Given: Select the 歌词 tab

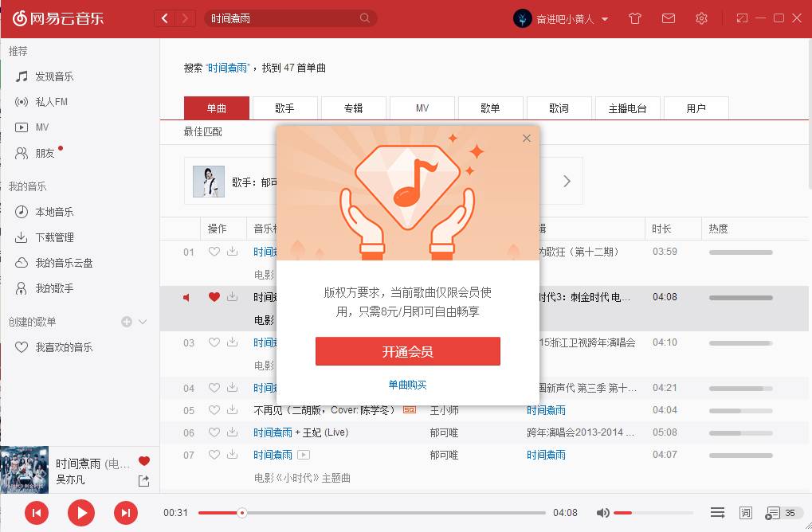Looking at the screenshot, I should (x=559, y=108).
